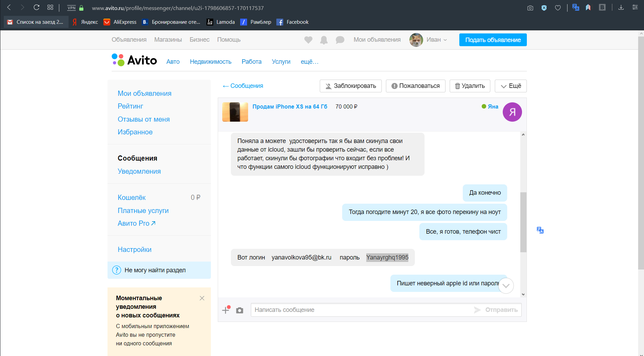The height and width of the screenshot is (356, 644).
Task: Click the fox profile avatar
Action: (416, 40)
